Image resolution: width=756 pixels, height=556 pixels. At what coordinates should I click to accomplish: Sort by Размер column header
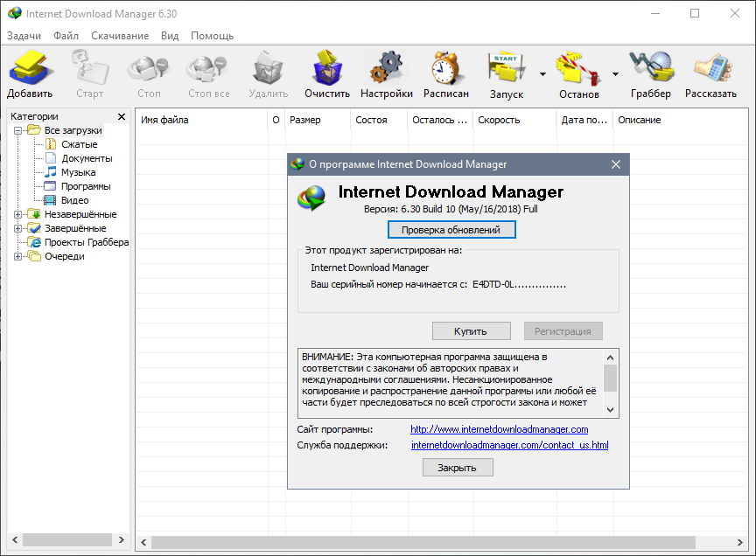[318, 120]
